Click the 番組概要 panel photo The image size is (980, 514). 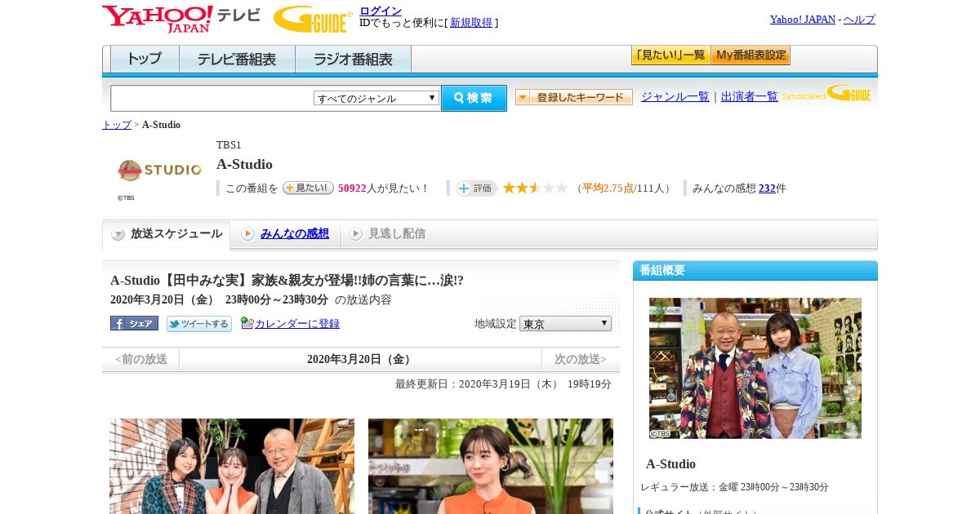coord(755,368)
